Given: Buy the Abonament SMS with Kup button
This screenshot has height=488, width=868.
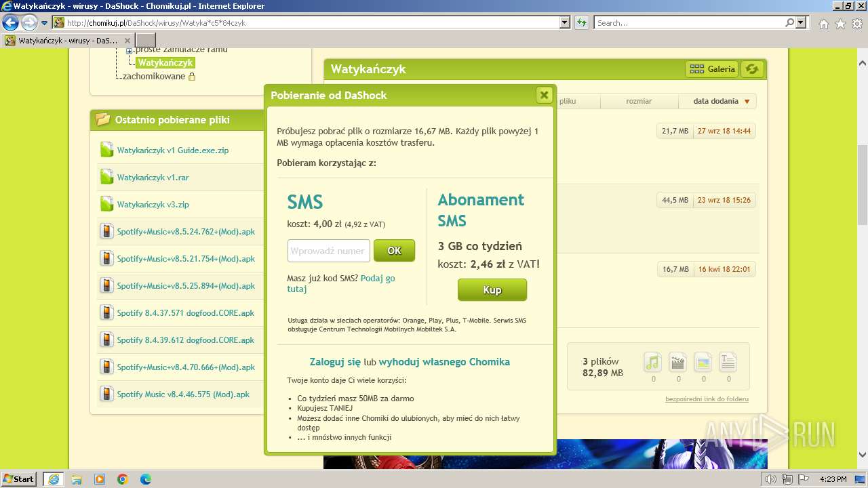Looking at the screenshot, I should coord(492,290).
